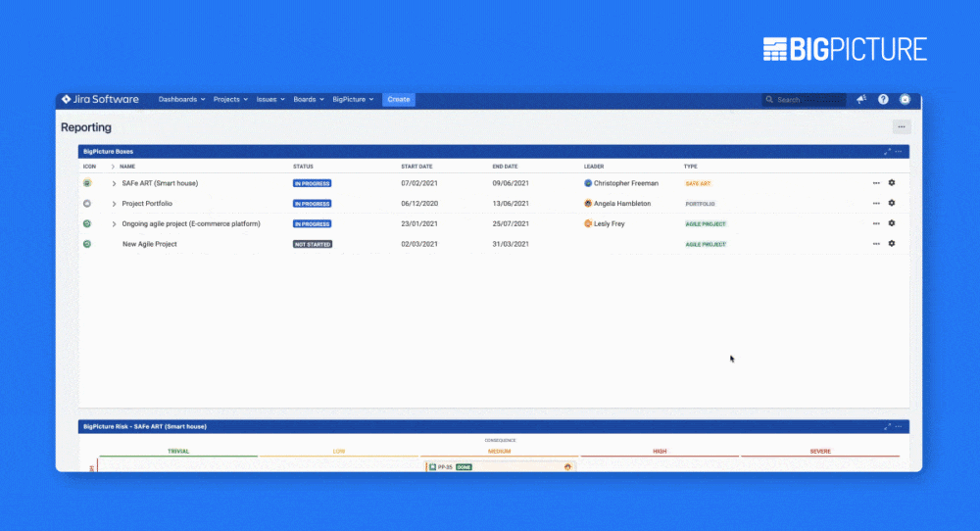The height and width of the screenshot is (531, 980).
Task: Click the end date 25/07/2021
Action: pos(511,223)
